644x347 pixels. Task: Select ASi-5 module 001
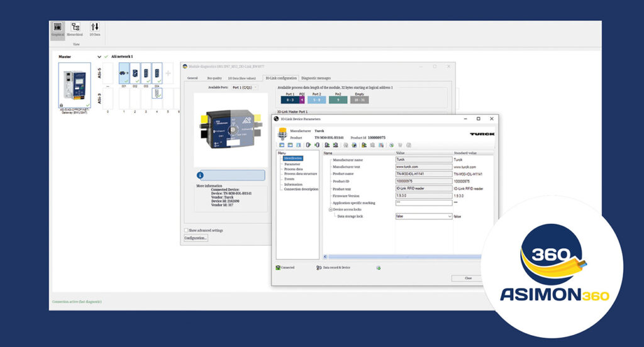click(x=124, y=73)
